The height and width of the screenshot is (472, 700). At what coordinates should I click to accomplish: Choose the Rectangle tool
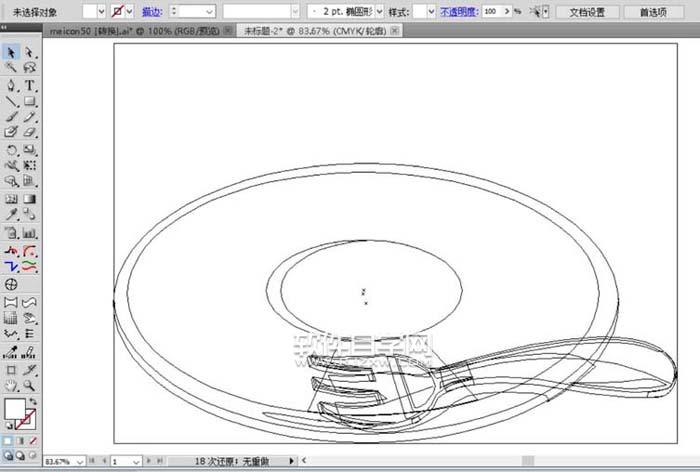point(29,101)
